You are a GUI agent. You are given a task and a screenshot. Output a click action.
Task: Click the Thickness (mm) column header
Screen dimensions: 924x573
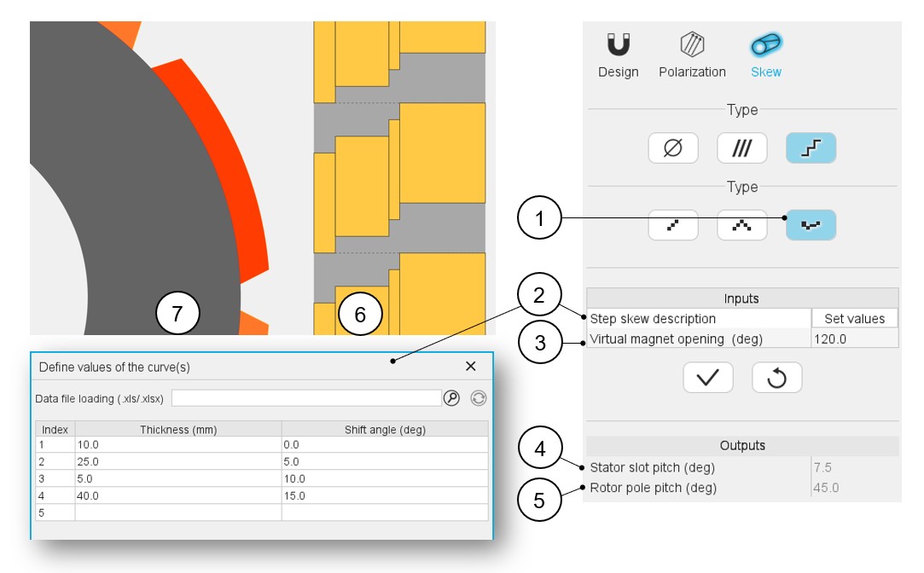pyautogui.click(x=178, y=429)
